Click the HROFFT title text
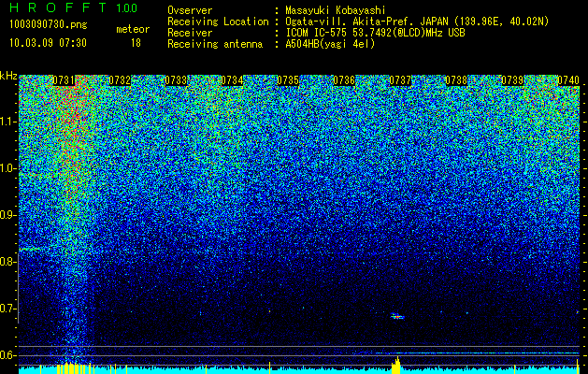 (58, 7)
